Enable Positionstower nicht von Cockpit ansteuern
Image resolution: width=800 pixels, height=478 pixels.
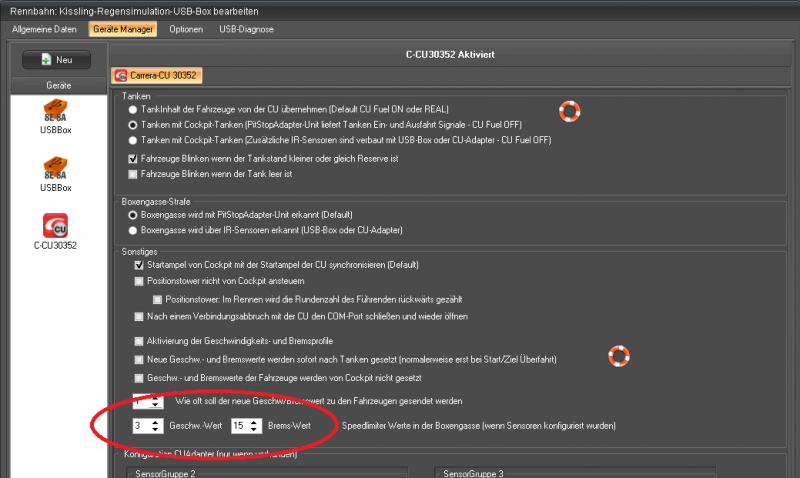pyautogui.click(x=139, y=281)
